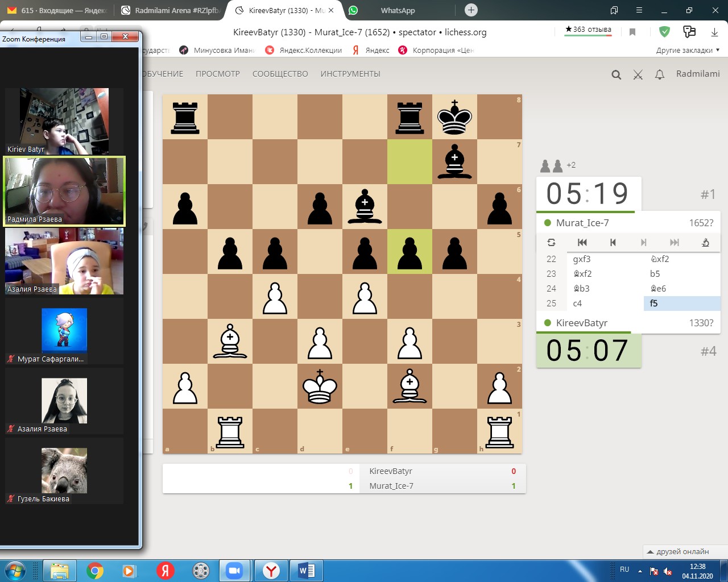Open the Murat_Ice-7 player profile link
Image resolution: width=728 pixels, height=582 pixels.
(x=582, y=223)
